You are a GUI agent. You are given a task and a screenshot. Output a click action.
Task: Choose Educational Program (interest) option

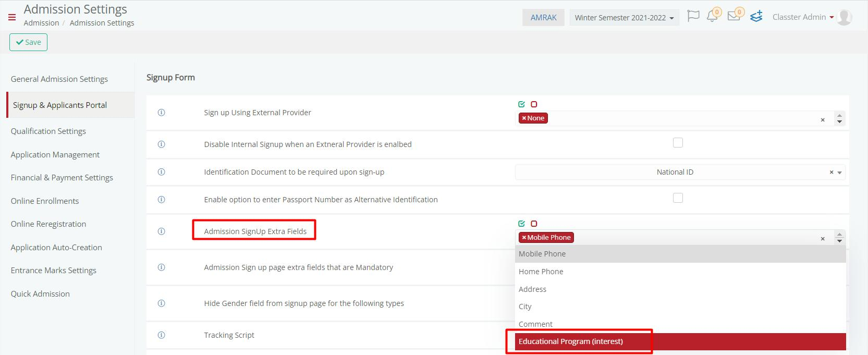pos(680,341)
